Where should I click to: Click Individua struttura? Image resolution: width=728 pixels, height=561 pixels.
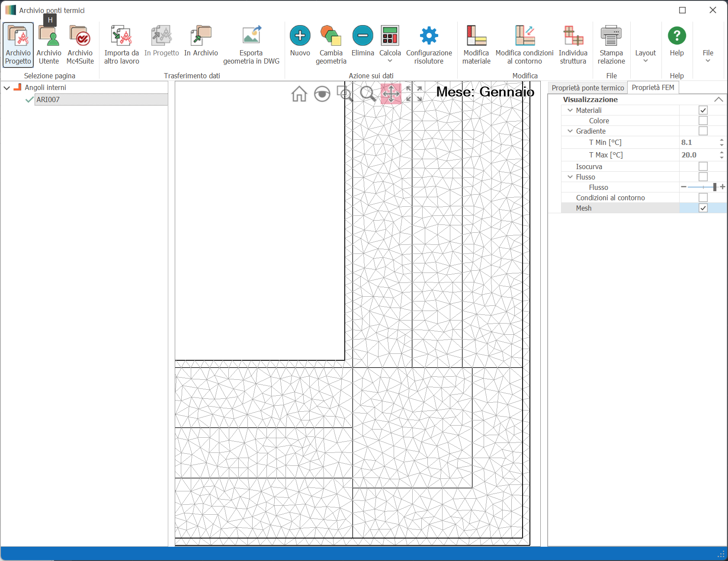573,45
